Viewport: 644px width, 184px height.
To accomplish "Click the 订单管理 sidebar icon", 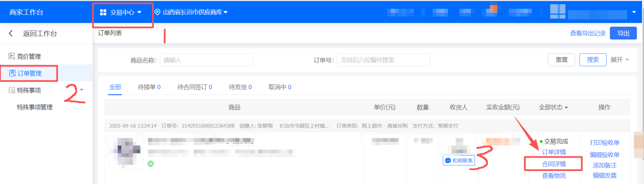I will point(12,74).
